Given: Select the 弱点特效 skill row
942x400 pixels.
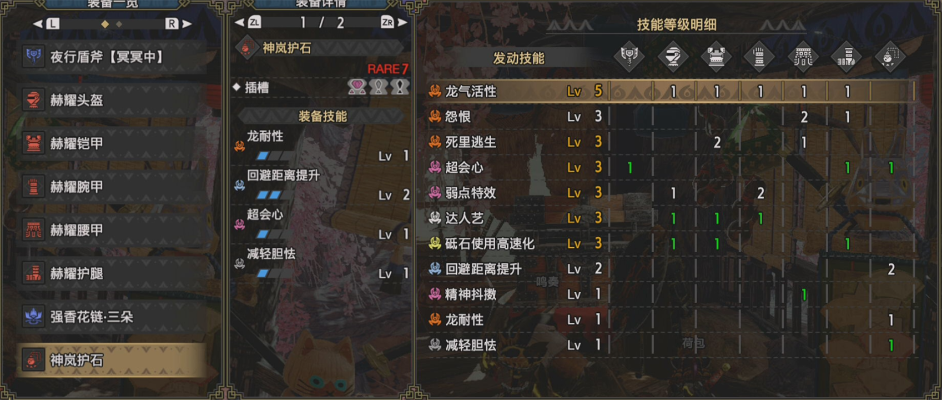Looking at the screenshot, I should 672,193.
